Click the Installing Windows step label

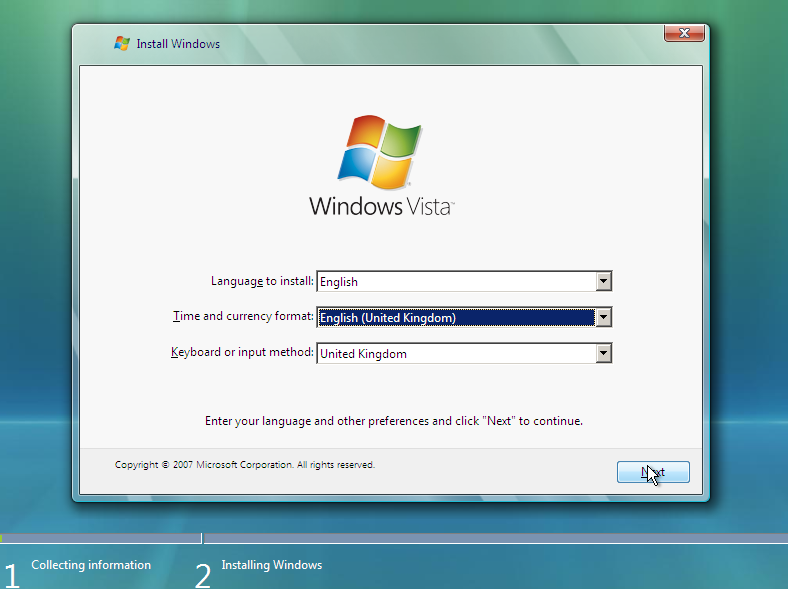(x=272, y=565)
